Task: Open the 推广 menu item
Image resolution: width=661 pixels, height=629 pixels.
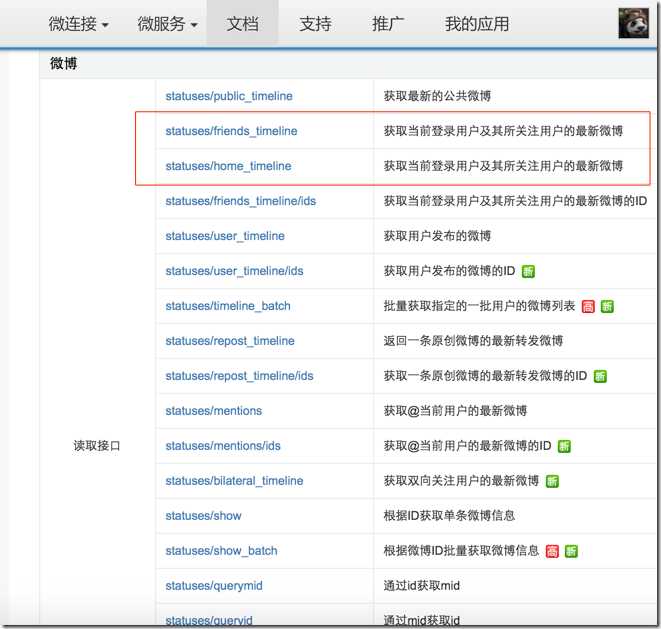Action: (x=388, y=24)
